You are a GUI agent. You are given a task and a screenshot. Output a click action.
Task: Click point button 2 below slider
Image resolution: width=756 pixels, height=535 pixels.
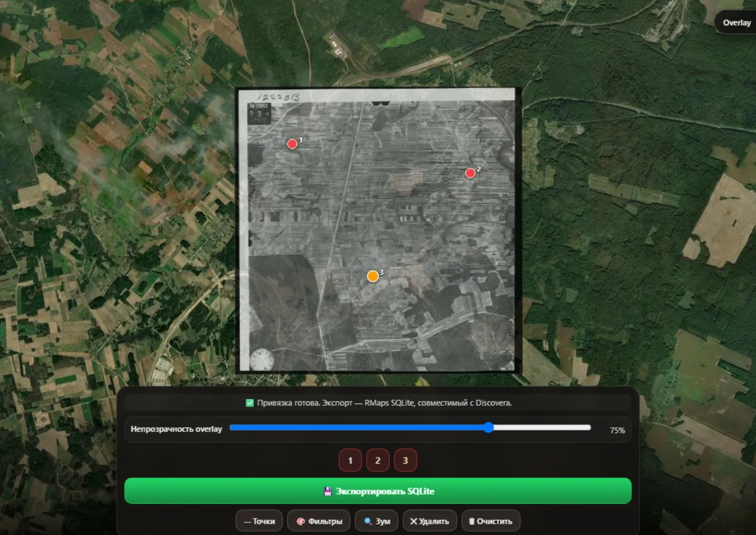coord(378,461)
